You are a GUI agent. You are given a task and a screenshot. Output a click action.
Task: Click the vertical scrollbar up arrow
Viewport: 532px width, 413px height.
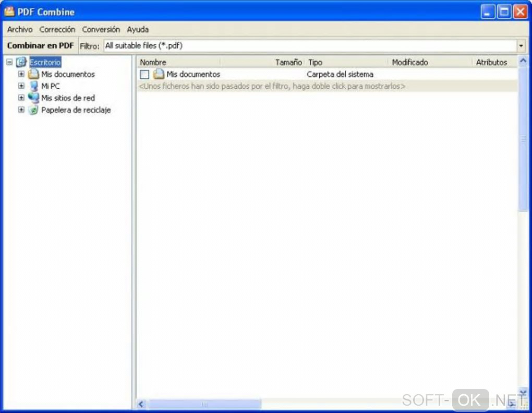point(523,61)
